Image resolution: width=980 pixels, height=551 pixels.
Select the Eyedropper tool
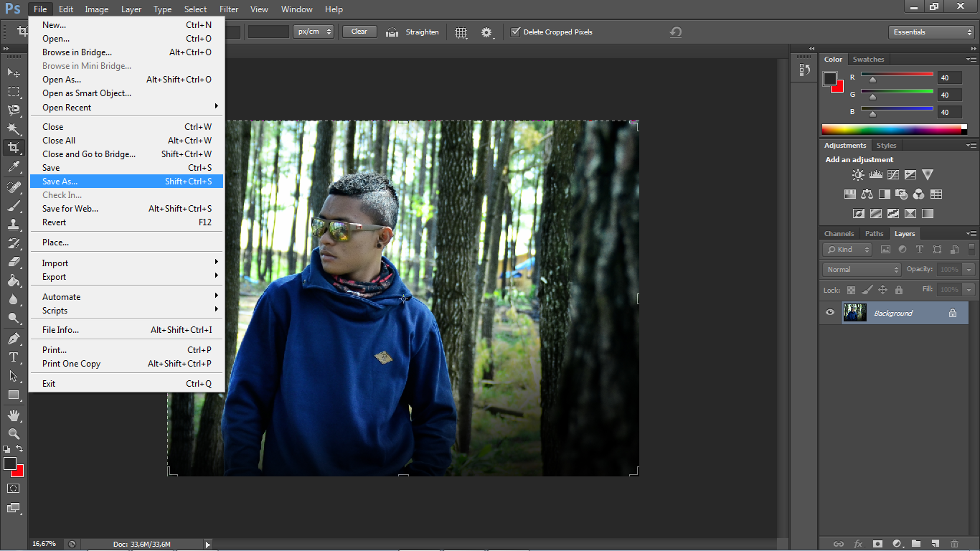(x=14, y=167)
